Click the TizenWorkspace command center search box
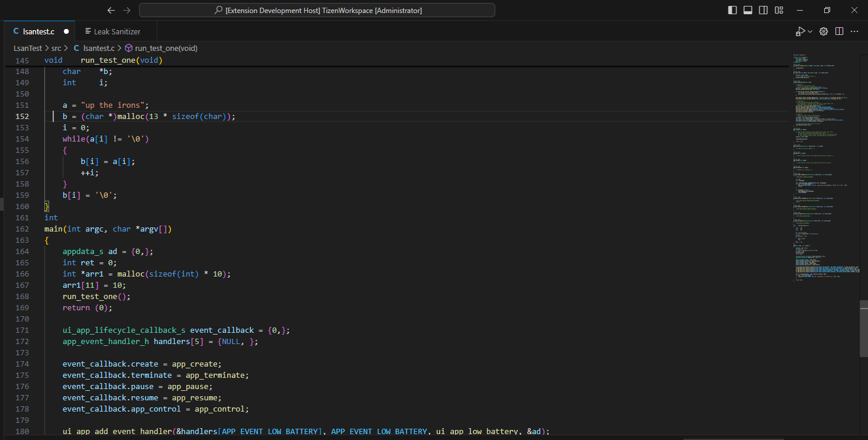Image resolution: width=868 pixels, height=440 pixels. click(x=317, y=10)
